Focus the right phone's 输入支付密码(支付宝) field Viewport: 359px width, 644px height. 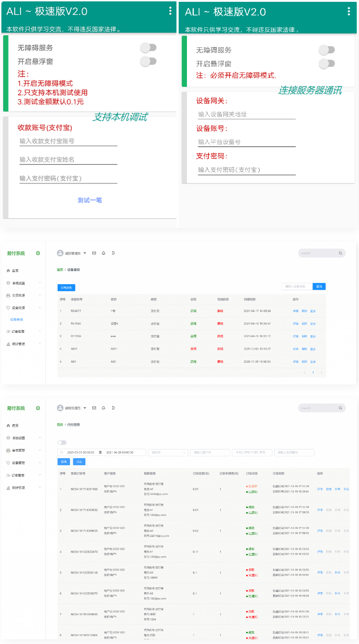click(246, 170)
